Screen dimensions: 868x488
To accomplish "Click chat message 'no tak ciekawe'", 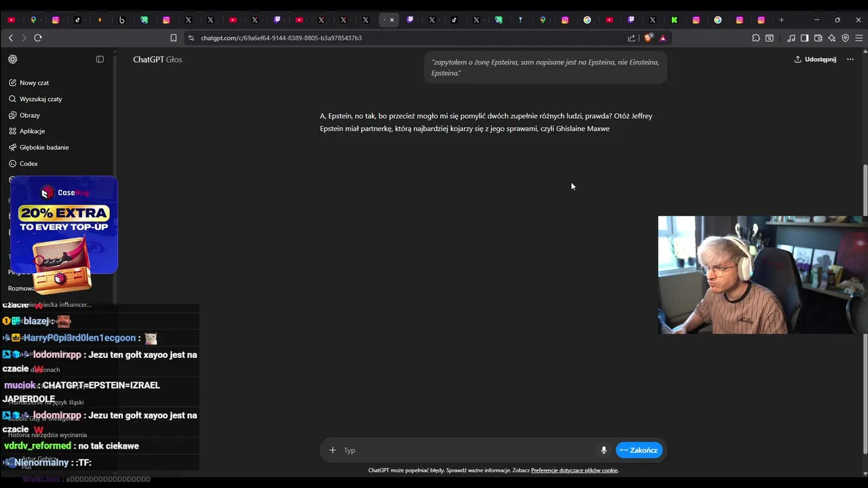I will click(x=108, y=446).
